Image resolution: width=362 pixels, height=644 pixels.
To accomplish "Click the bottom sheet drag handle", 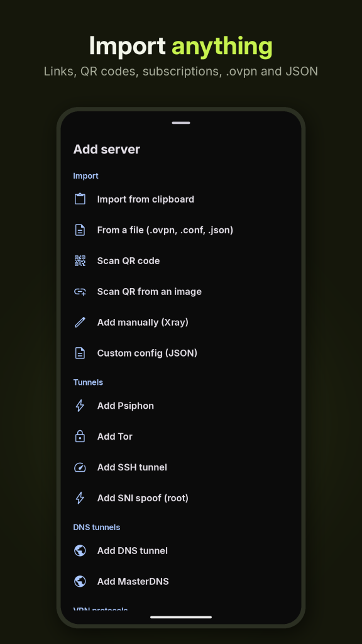I will [x=181, y=123].
